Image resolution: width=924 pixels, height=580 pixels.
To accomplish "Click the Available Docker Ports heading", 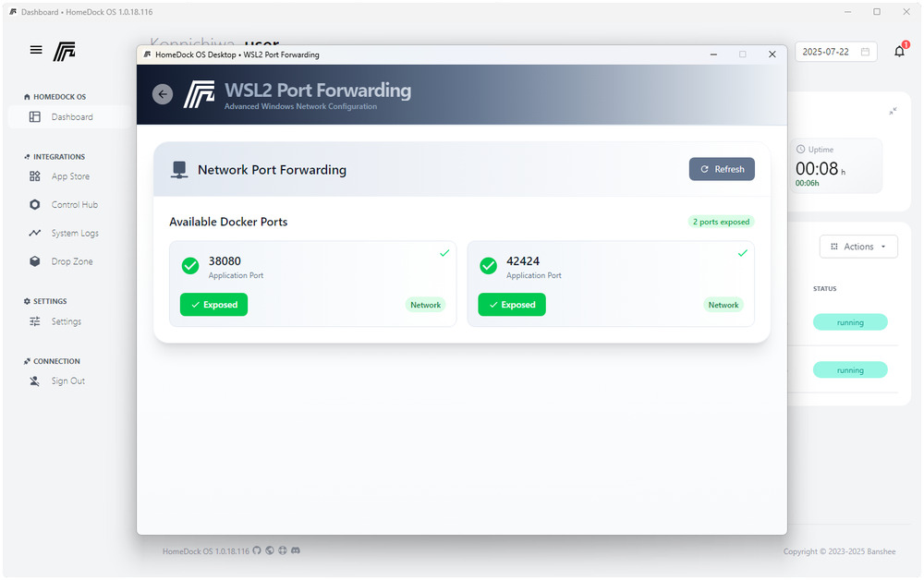I will (x=228, y=222).
